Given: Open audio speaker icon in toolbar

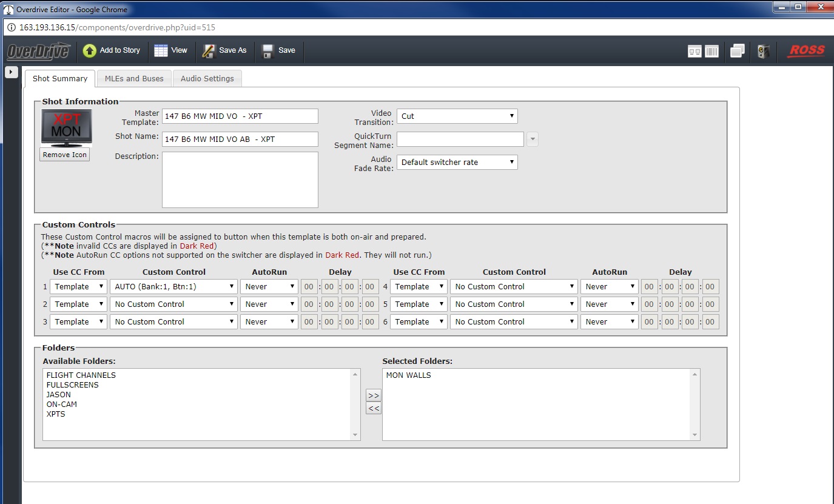Looking at the screenshot, I should coord(763,52).
